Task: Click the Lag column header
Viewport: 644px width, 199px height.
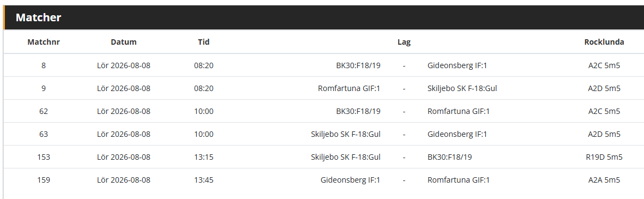Action: click(404, 42)
